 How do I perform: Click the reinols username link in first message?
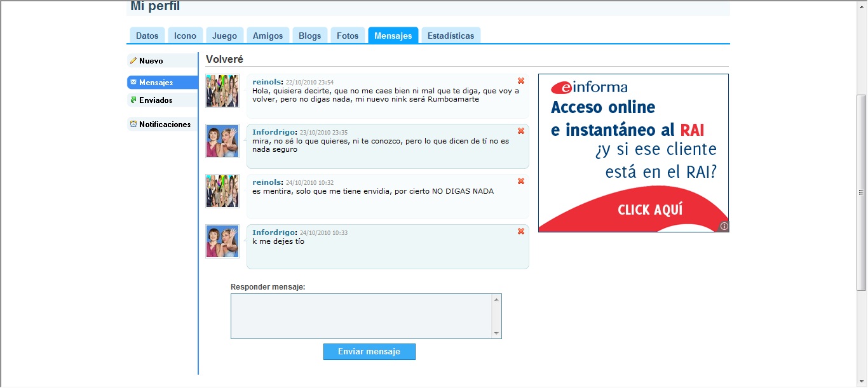pos(266,82)
